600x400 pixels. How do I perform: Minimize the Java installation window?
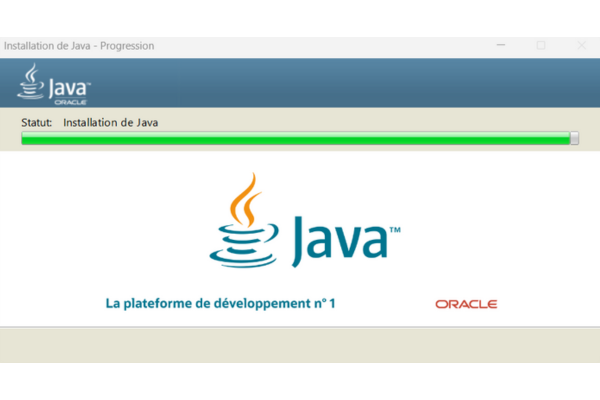[501, 45]
